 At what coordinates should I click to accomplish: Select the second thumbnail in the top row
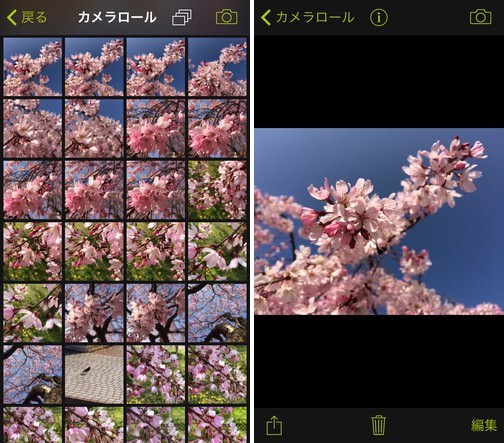coord(94,67)
